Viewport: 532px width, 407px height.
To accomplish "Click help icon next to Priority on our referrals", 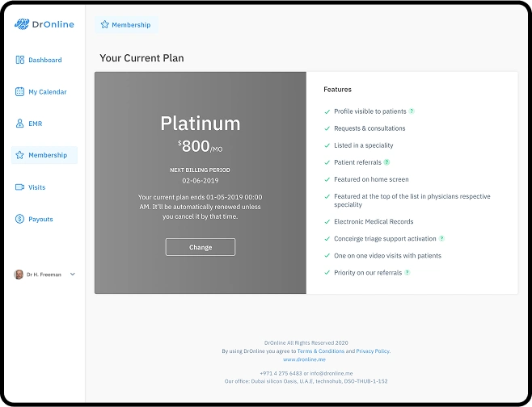I will point(407,272).
